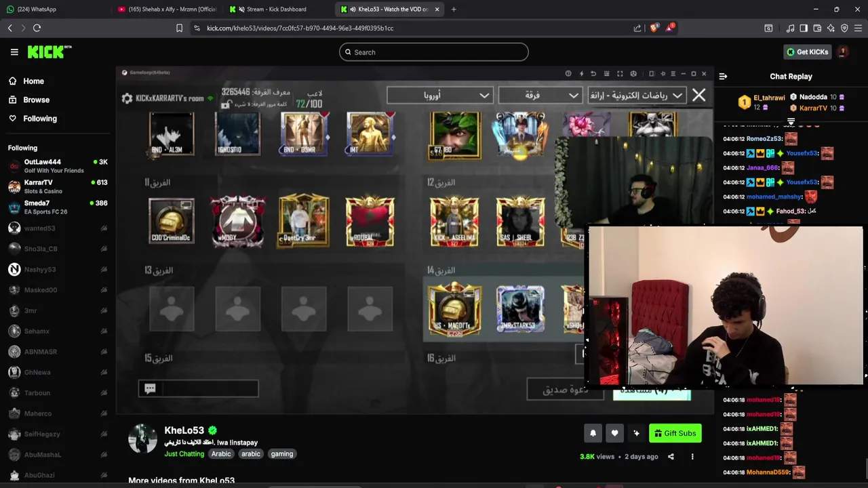Toggle the heart follow button for KheLo53

coord(614,433)
